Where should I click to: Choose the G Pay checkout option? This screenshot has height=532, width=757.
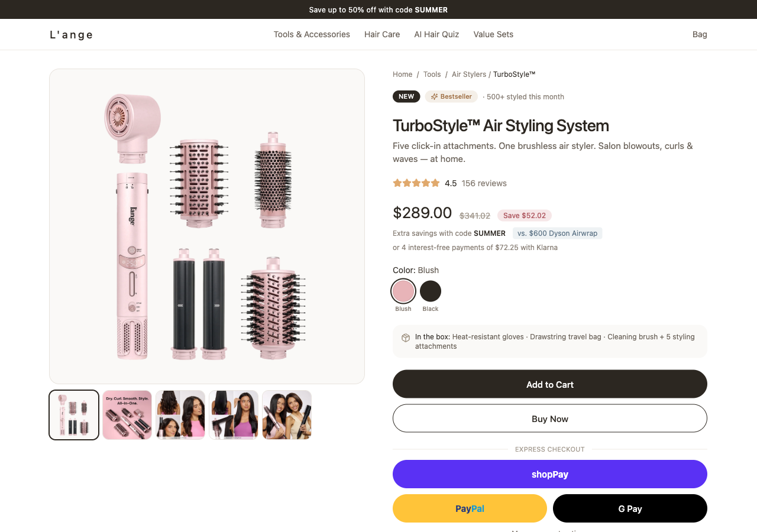coord(630,508)
